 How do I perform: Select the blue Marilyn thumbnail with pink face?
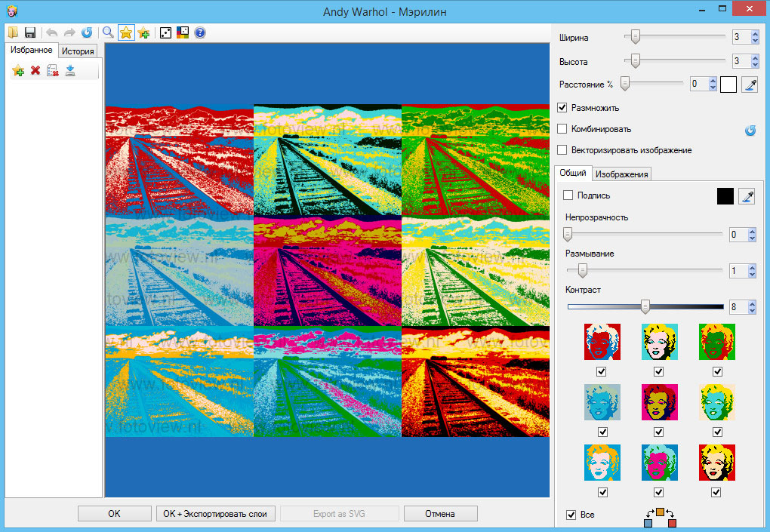660,463
